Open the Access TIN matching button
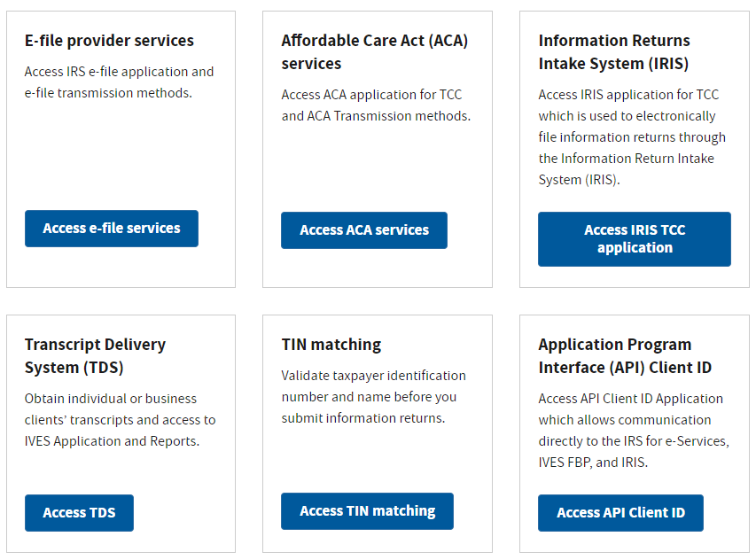 (x=367, y=511)
